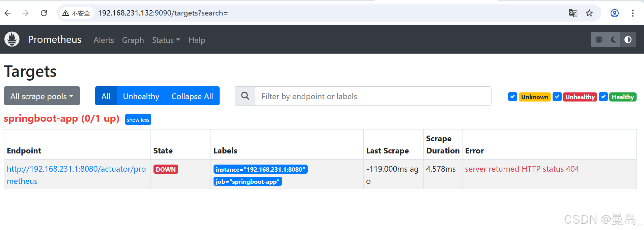Click the browser address bar URL
The image size is (644, 230).
point(163,13)
